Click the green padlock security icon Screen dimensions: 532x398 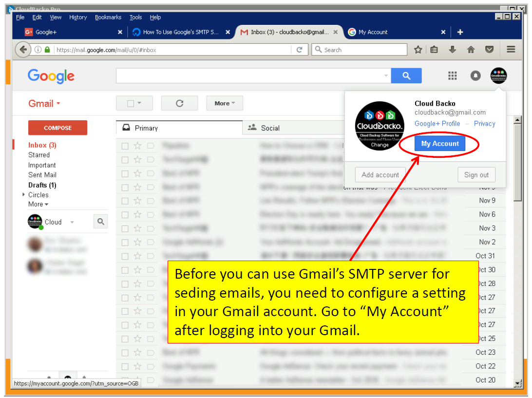(x=48, y=50)
